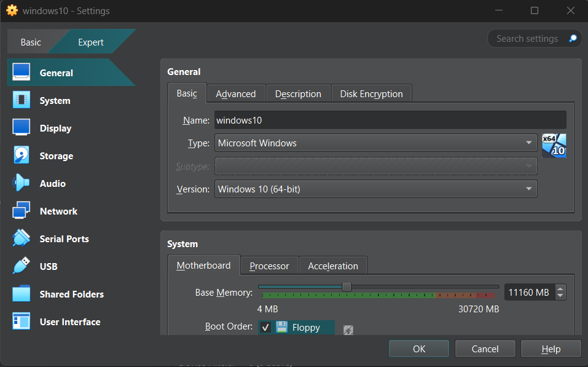Click the OK button
The height and width of the screenshot is (367, 588).
419,349
